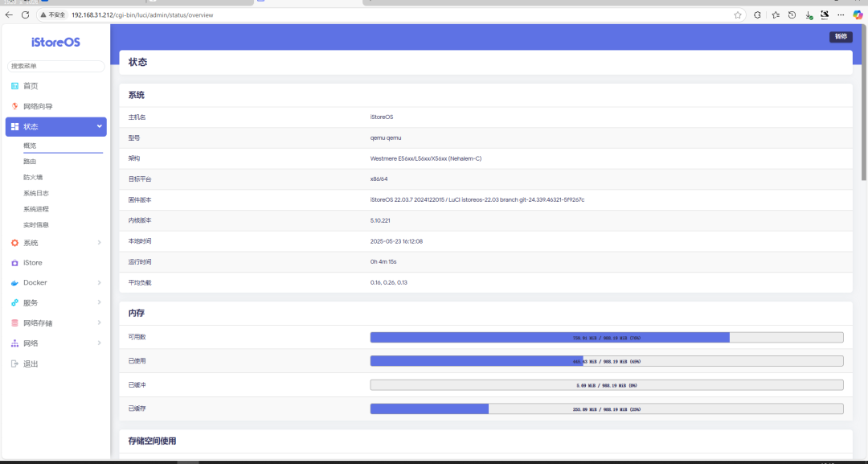
Task: Expand the 网络存储 menu arrow
Action: (99, 322)
